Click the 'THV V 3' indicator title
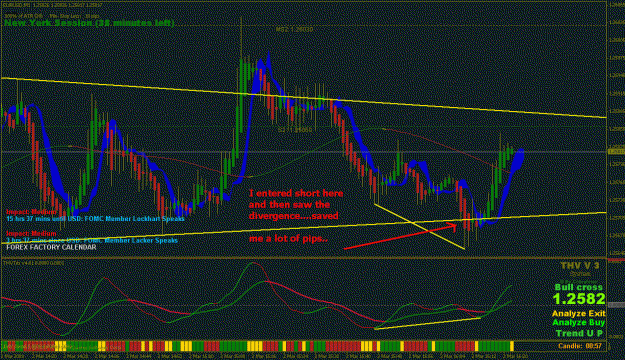 (580, 266)
